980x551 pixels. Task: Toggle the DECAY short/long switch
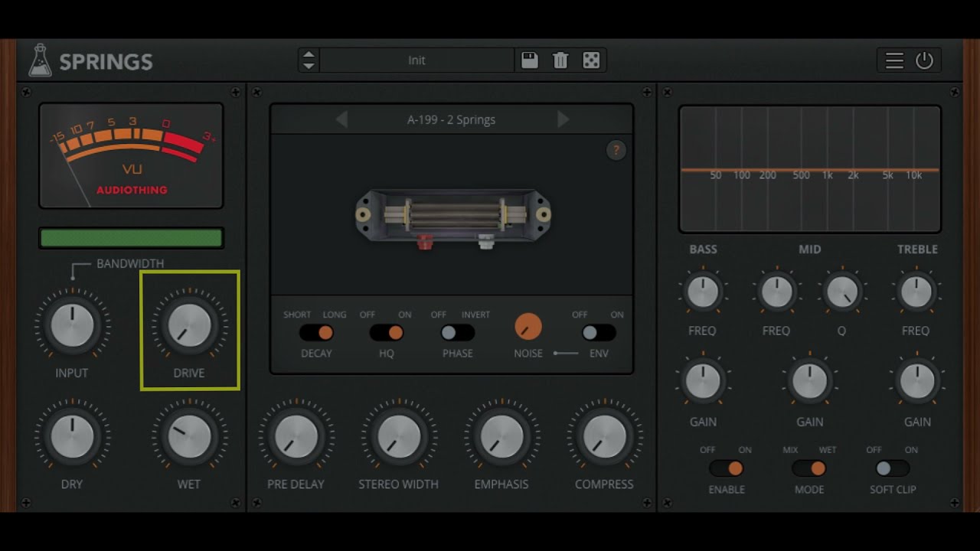(x=316, y=333)
